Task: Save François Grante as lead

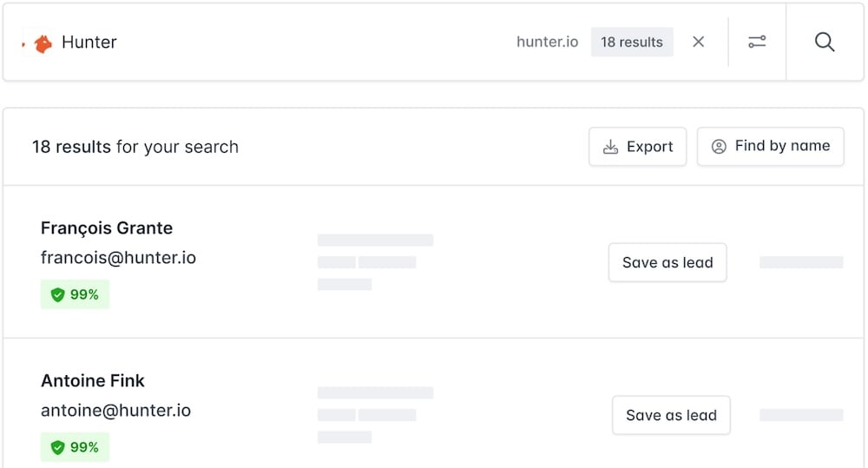Action: tap(667, 262)
